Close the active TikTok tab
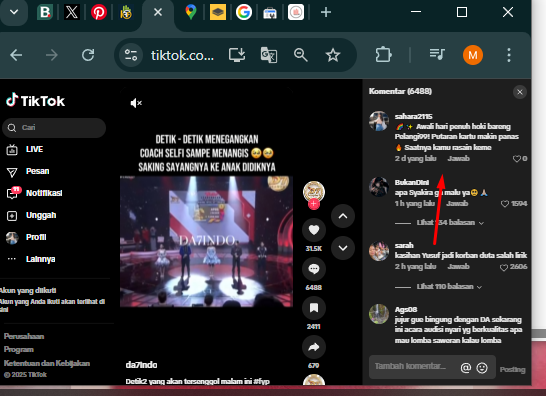 (x=158, y=12)
